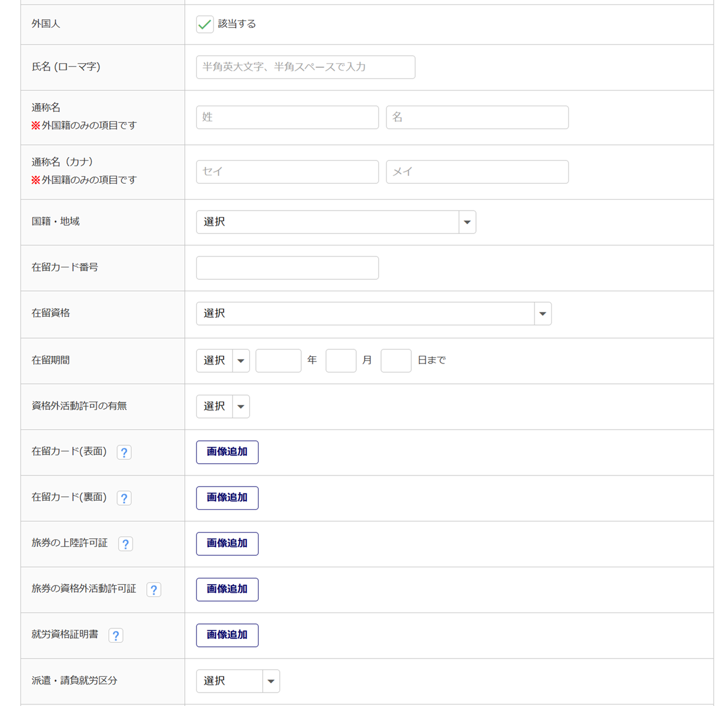Click help icon beside 在留カード(裏面)
The width and height of the screenshot is (728, 706).
124,498
